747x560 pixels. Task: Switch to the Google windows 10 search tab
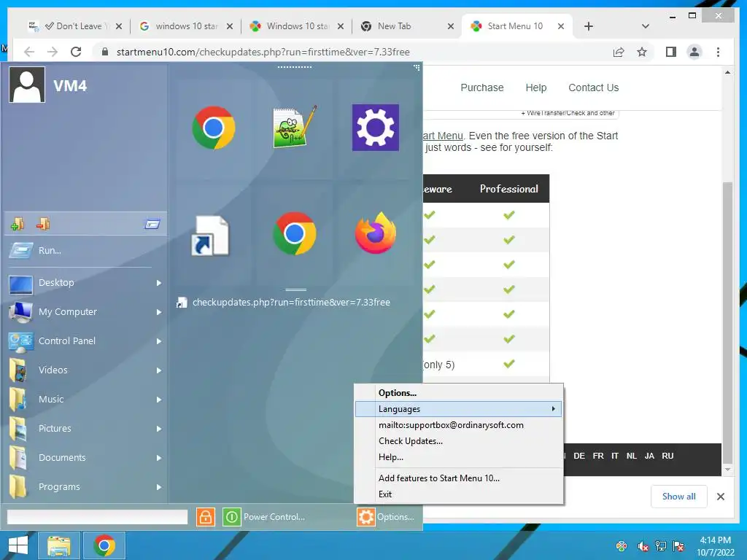(x=186, y=26)
